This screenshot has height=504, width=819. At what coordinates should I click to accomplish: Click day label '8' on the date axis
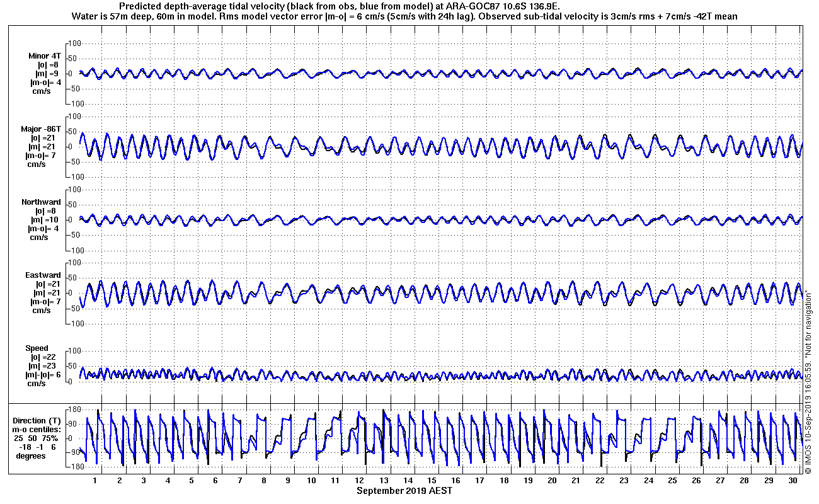pos(264,481)
